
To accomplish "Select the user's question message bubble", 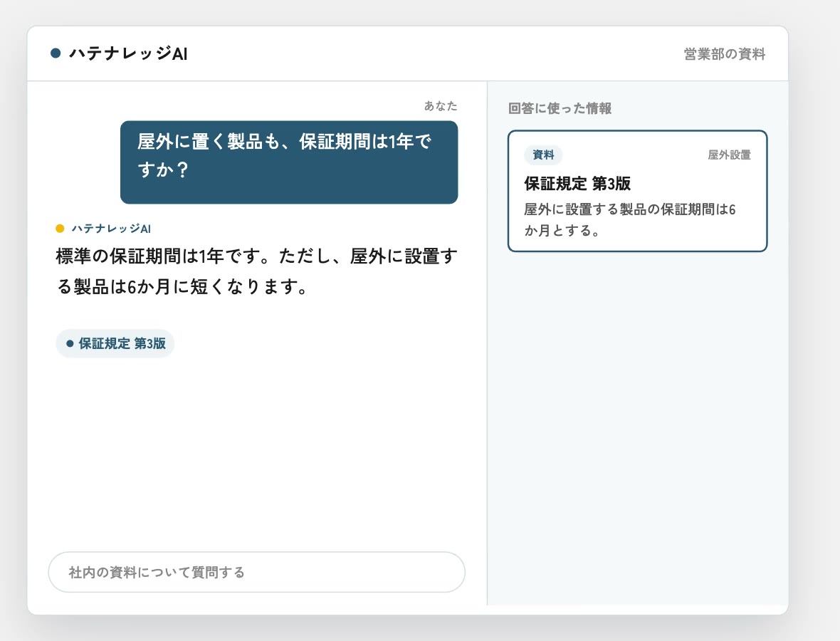I will tap(289, 162).
